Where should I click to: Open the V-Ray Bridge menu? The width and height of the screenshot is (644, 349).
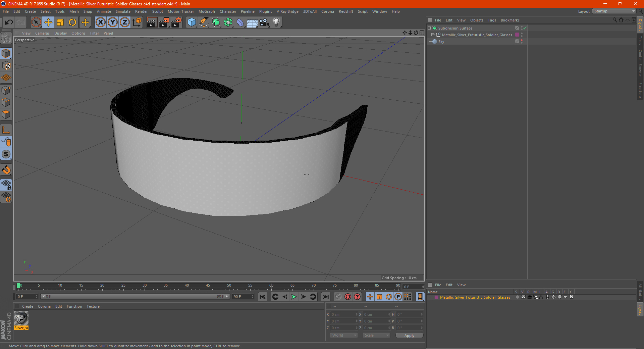287,11
